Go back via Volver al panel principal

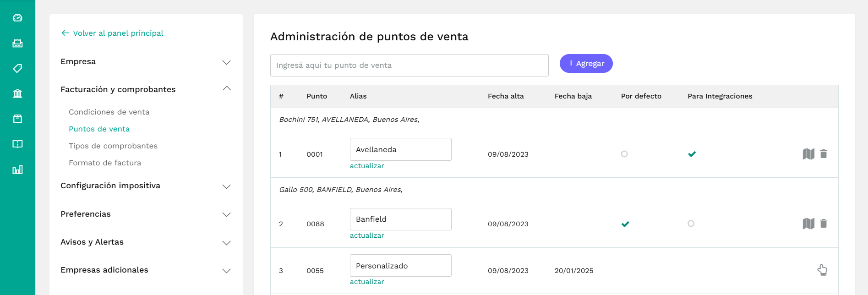[x=112, y=33]
